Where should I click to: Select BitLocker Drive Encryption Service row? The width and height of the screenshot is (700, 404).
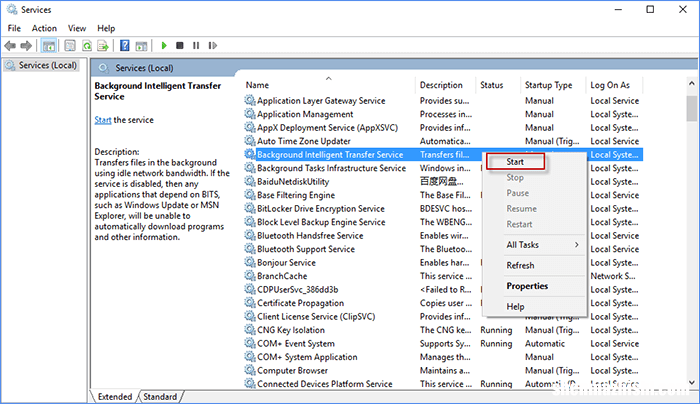click(443, 208)
